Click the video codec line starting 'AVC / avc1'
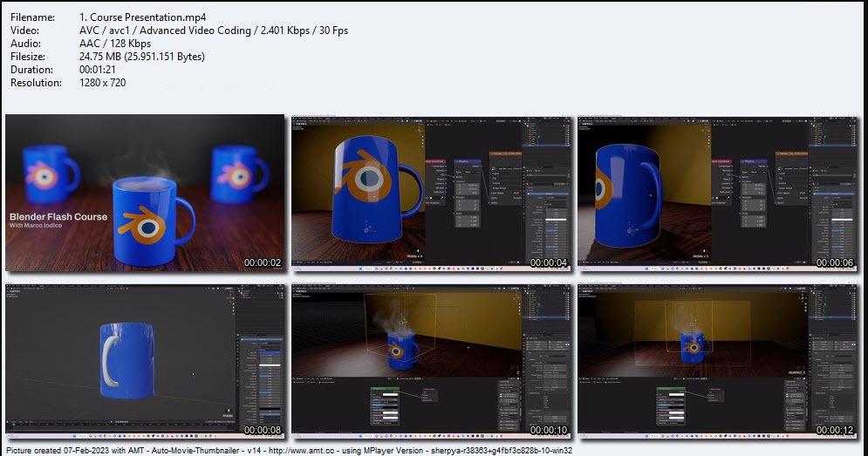868x456 pixels. (x=214, y=31)
